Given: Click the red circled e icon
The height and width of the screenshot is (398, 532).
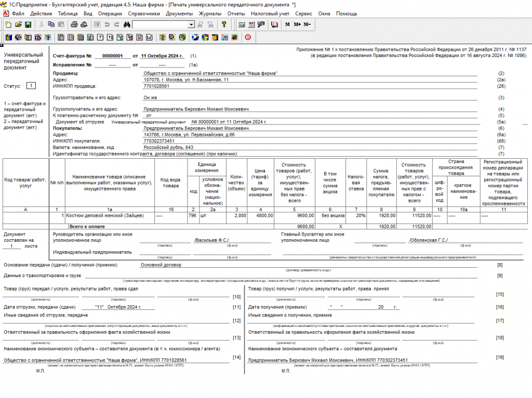Looking at the screenshot, I should point(248,37).
